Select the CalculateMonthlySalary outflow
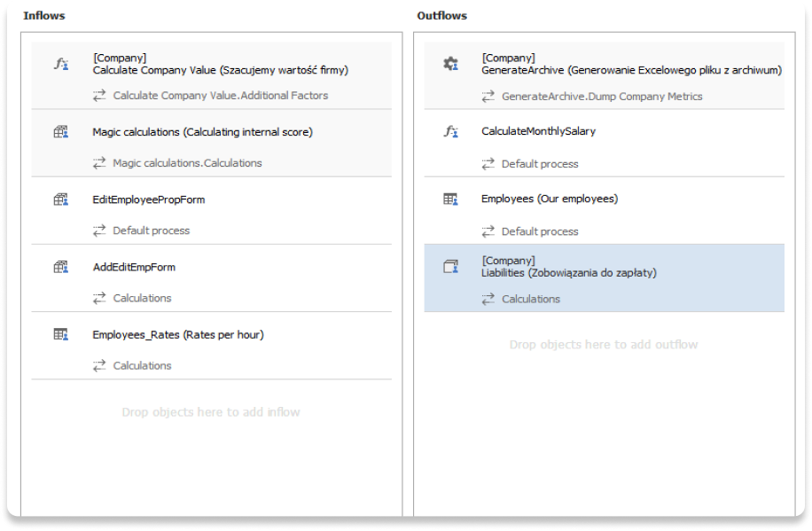The height and width of the screenshot is (531, 812). (x=538, y=131)
